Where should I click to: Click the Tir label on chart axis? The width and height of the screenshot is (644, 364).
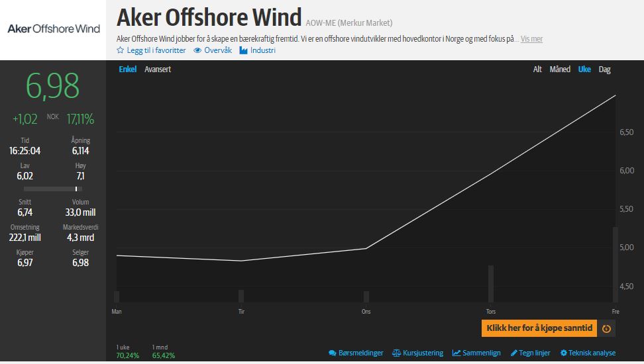click(x=241, y=312)
